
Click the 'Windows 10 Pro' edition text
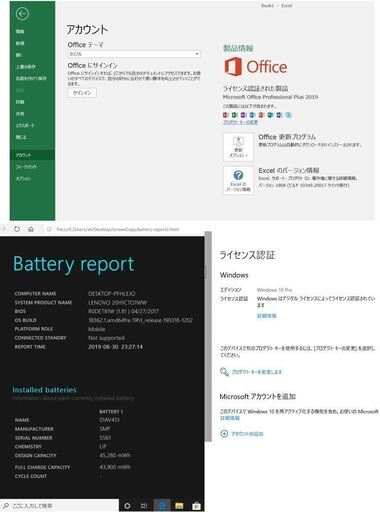pyautogui.click(x=274, y=290)
